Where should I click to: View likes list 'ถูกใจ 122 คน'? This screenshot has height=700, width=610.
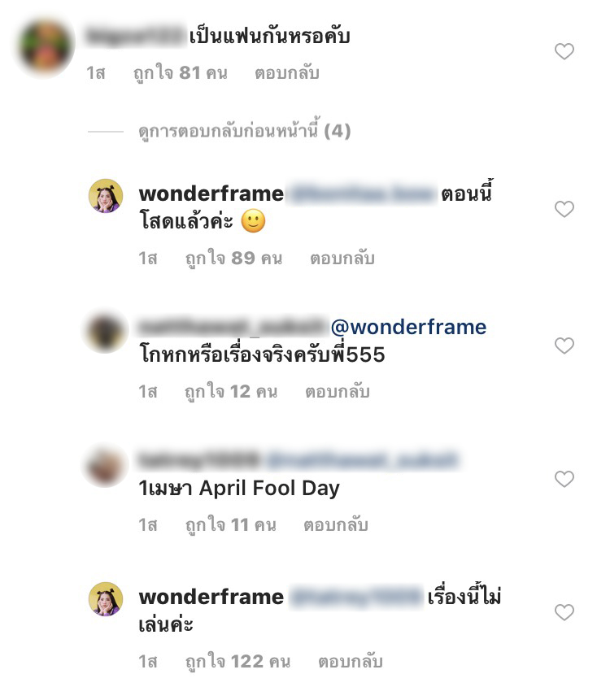pos(238,661)
